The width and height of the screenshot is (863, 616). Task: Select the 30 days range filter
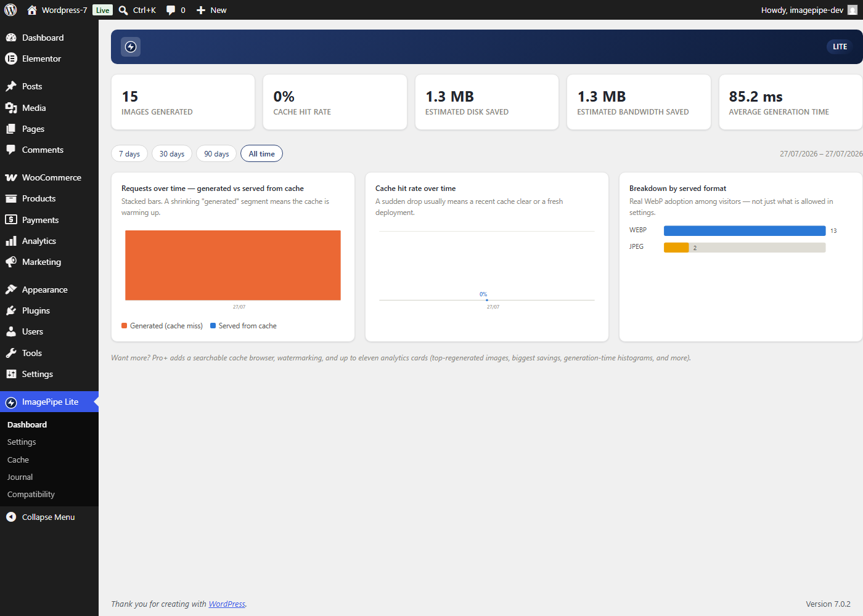pos(172,153)
